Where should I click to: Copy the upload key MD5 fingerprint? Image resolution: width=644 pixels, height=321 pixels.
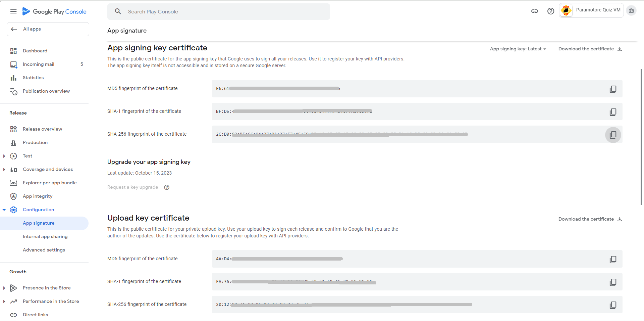pos(613,259)
